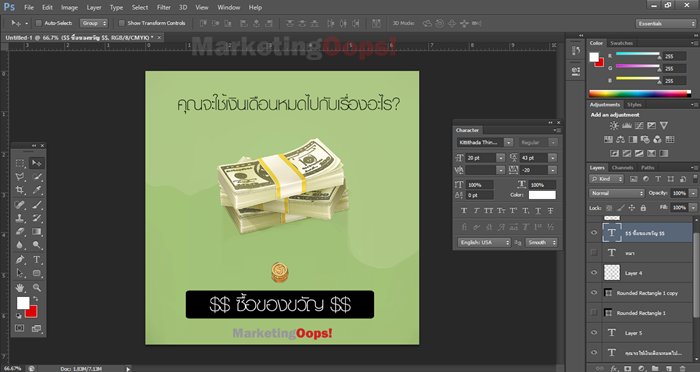Click the 255 value field beside the B slider

pos(674,81)
